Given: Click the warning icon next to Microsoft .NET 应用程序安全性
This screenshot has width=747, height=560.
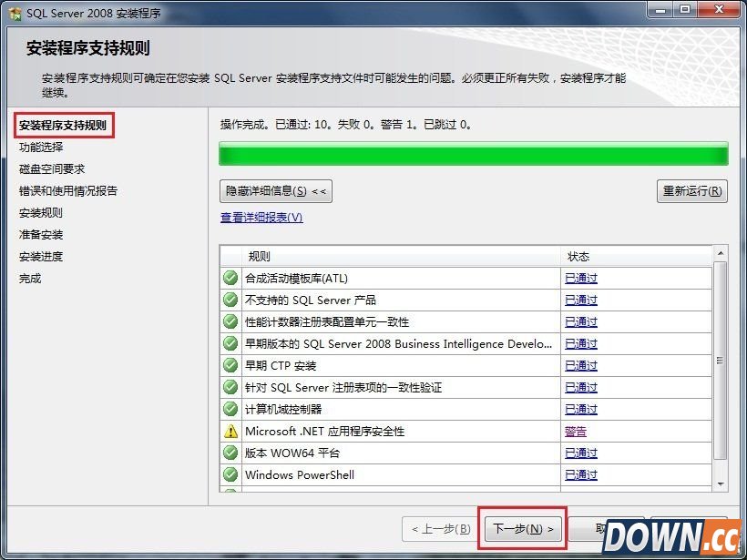Looking at the screenshot, I should (x=230, y=431).
